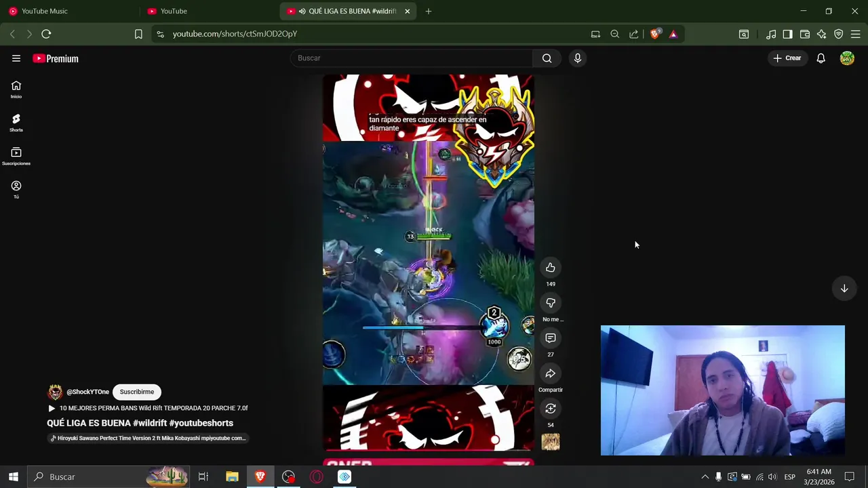Click the YouTube search magnifier button
Image resolution: width=868 pixels, height=488 pixels.
(547, 58)
